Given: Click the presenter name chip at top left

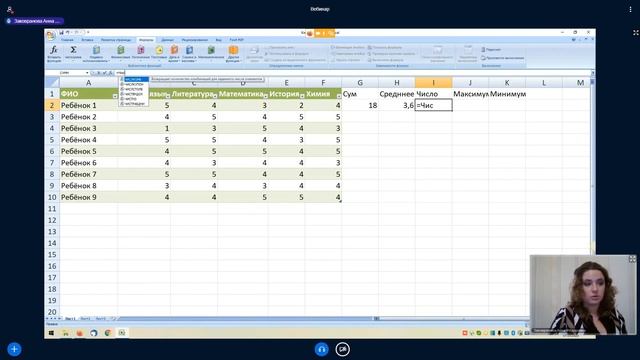Looking at the screenshot, I should coord(34,21).
